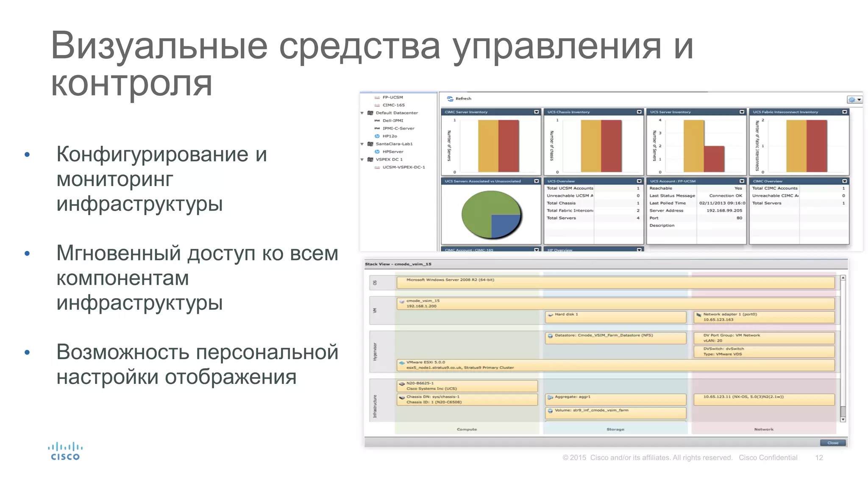Select the HP12o server icon in tree
Image resolution: width=868 pixels, height=488 pixels.
pyautogui.click(x=377, y=136)
